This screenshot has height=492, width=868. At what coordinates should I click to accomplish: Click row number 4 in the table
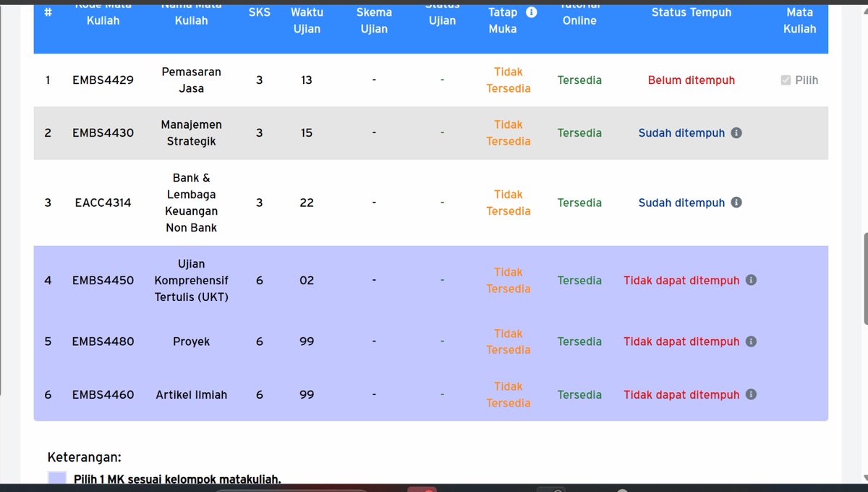point(48,280)
